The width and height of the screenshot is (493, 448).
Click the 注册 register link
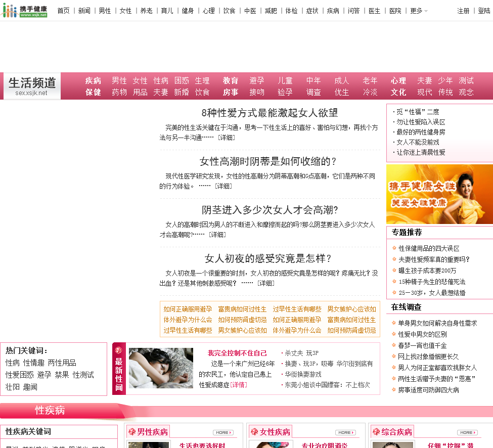click(x=463, y=11)
